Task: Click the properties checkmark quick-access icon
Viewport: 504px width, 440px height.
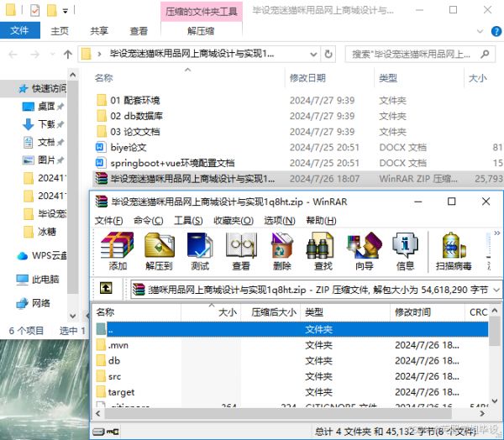Action: pyautogui.click(x=34, y=11)
